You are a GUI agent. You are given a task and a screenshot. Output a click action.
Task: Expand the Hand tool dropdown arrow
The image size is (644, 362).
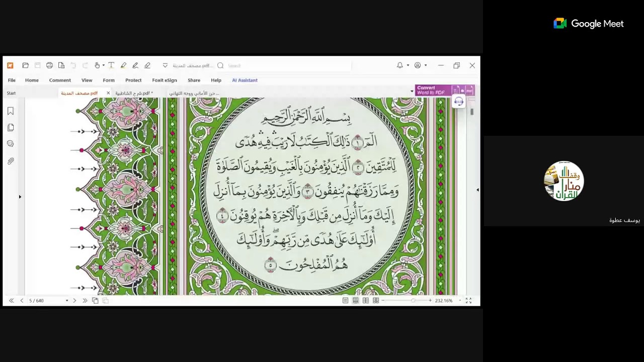(103, 65)
